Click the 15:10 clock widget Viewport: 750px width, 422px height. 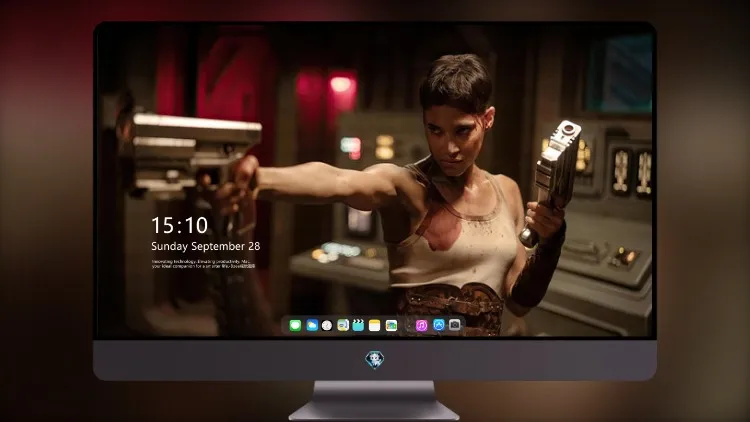click(180, 225)
